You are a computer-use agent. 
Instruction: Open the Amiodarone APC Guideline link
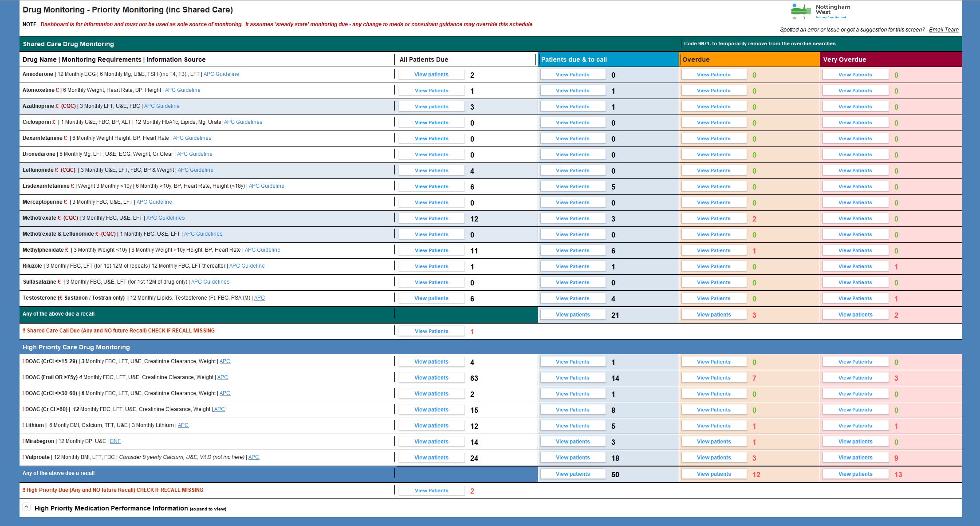pyautogui.click(x=221, y=74)
